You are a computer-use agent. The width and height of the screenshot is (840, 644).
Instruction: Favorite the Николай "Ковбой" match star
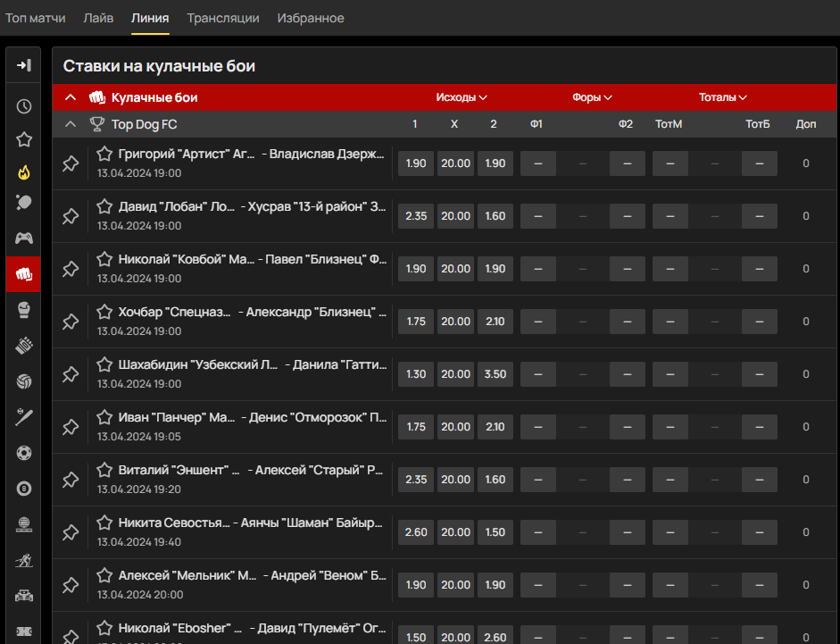click(104, 259)
